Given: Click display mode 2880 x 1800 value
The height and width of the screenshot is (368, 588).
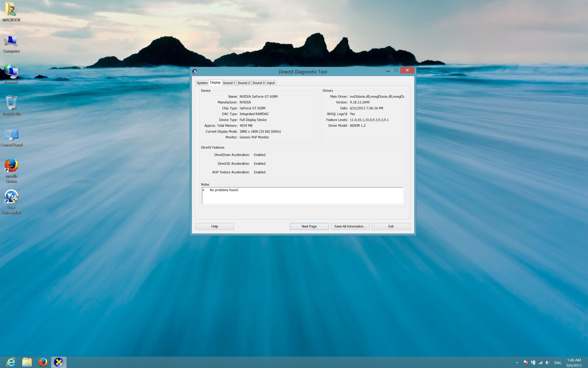Looking at the screenshot, I should click(260, 131).
